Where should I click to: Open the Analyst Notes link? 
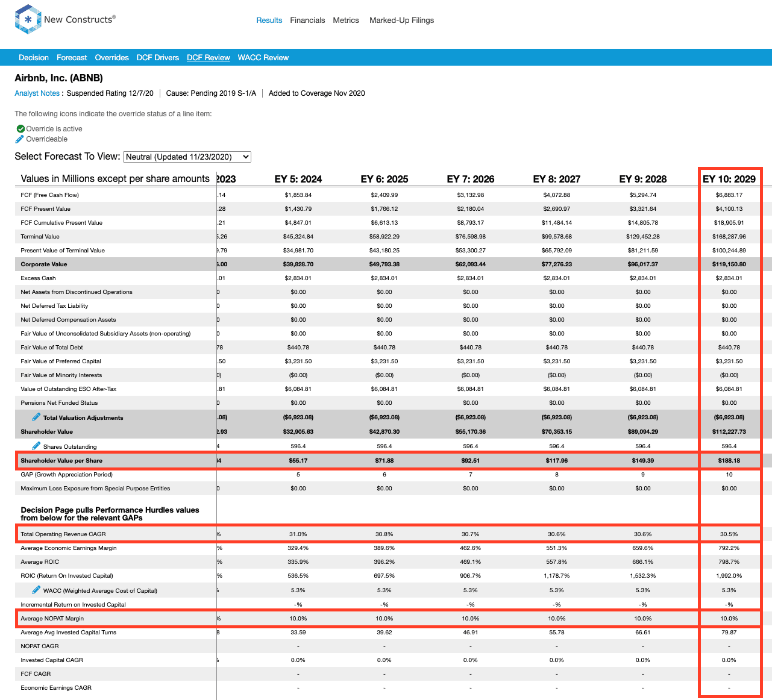pyautogui.click(x=37, y=93)
